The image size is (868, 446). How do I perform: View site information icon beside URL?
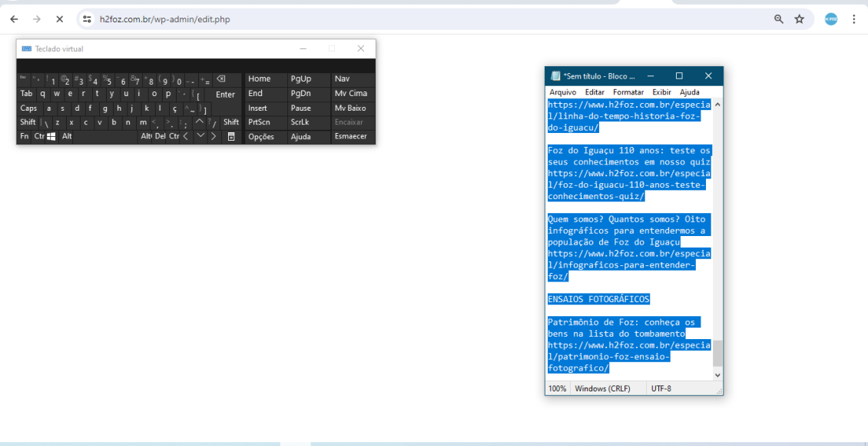point(88,19)
